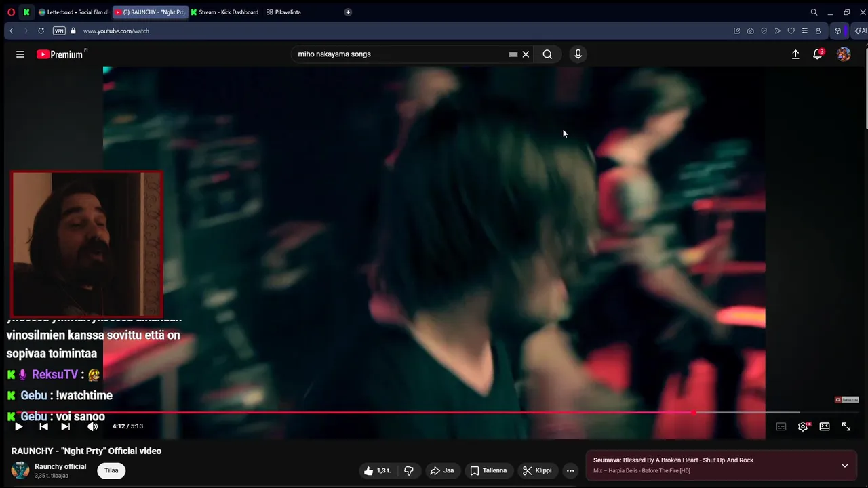The image size is (868, 488).
Task: Open the Opera AI assistant
Action: click(860, 30)
